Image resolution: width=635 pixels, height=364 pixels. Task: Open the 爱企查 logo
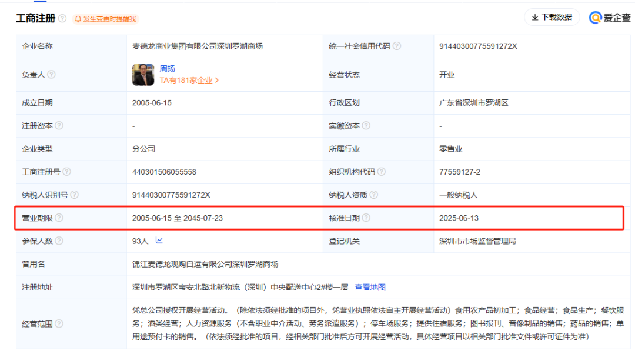(x=610, y=18)
